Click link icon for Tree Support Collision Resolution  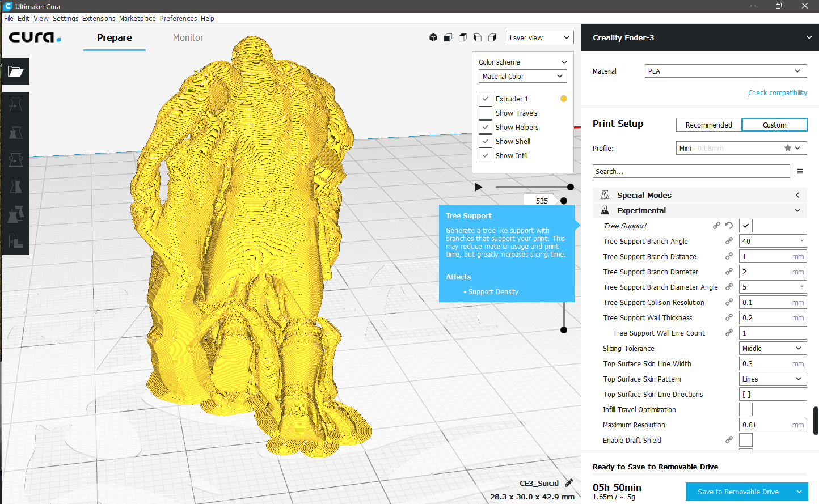729,302
